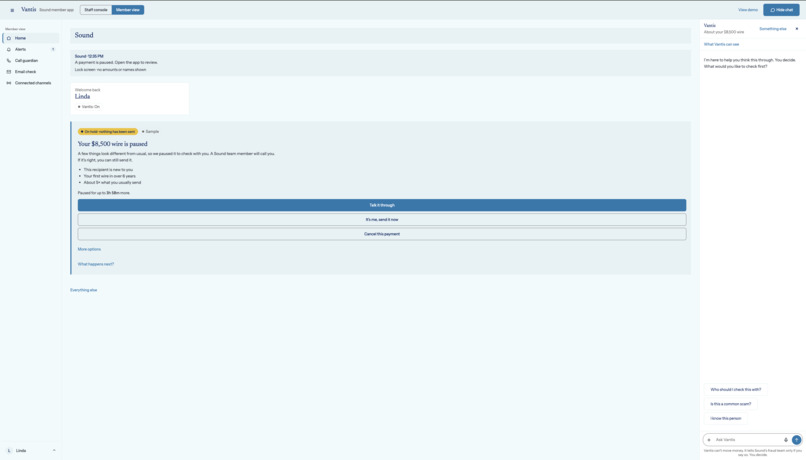806x460 pixels.
Task: Click the Linda welcome name heading
Action: coord(82,97)
